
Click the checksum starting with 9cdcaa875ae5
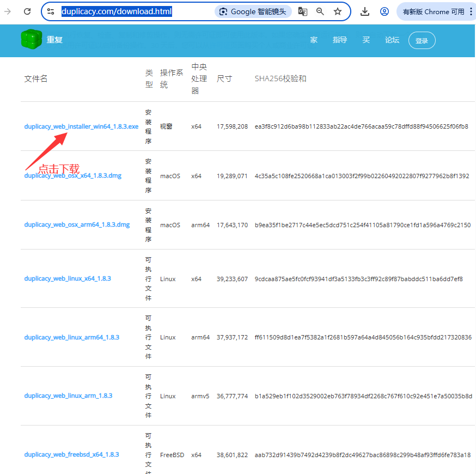358,279
